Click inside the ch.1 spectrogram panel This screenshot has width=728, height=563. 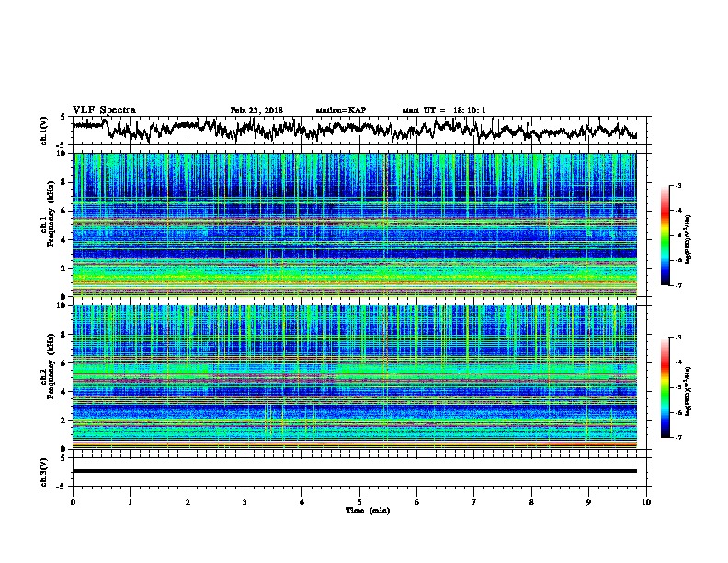(355, 224)
